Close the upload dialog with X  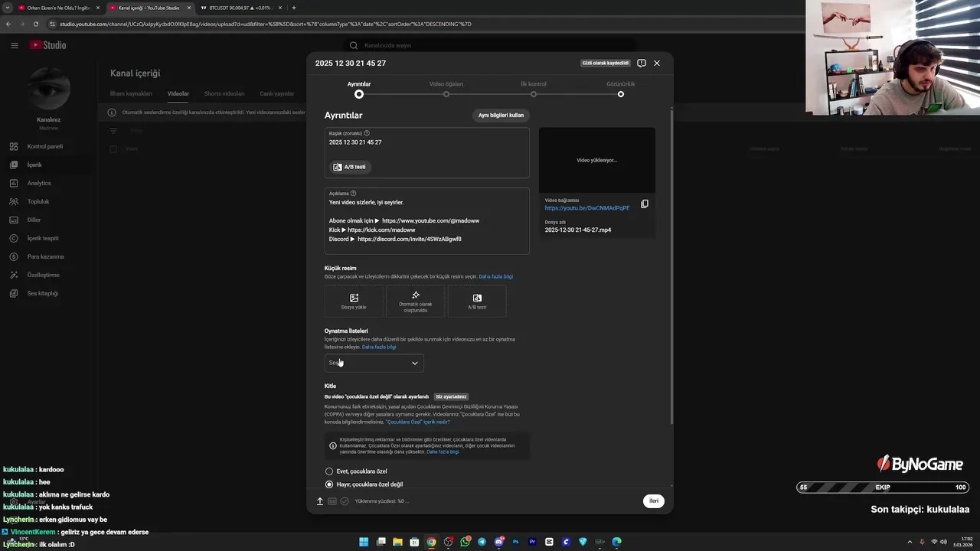tap(656, 63)
